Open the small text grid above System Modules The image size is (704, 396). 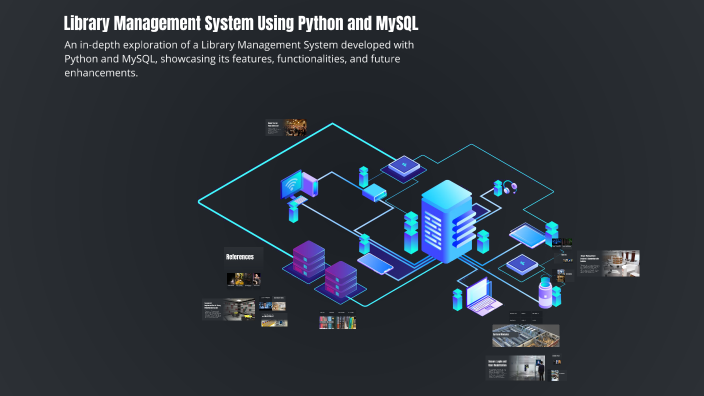point(525,317)
